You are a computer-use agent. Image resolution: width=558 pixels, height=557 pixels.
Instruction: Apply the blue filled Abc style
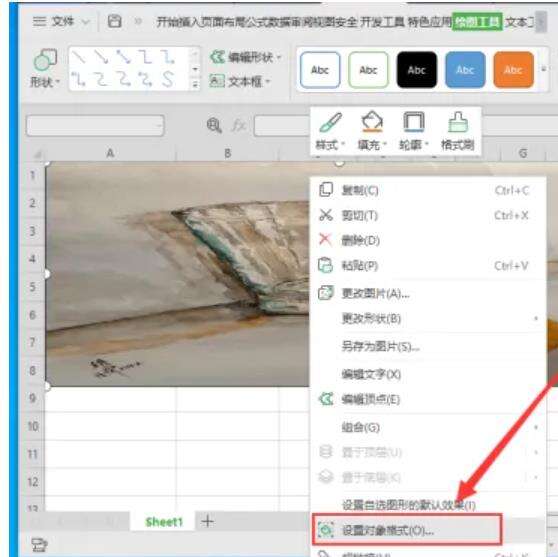tap(465, 70)
